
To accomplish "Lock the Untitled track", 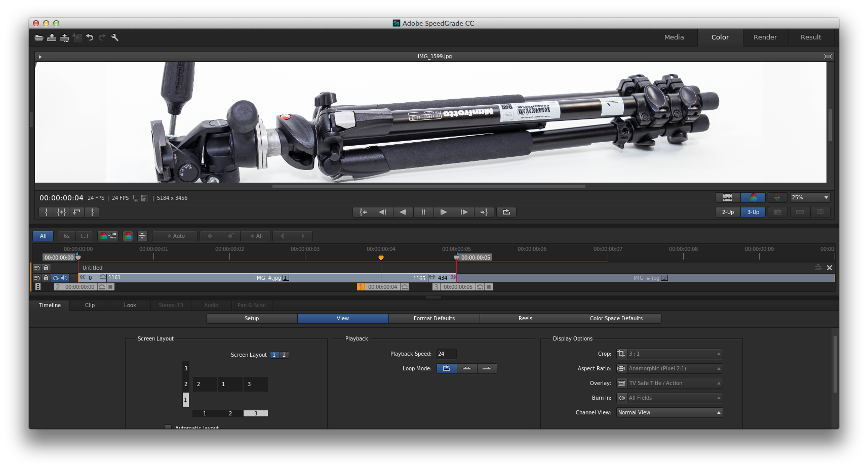I will click(x=46, y=268).
